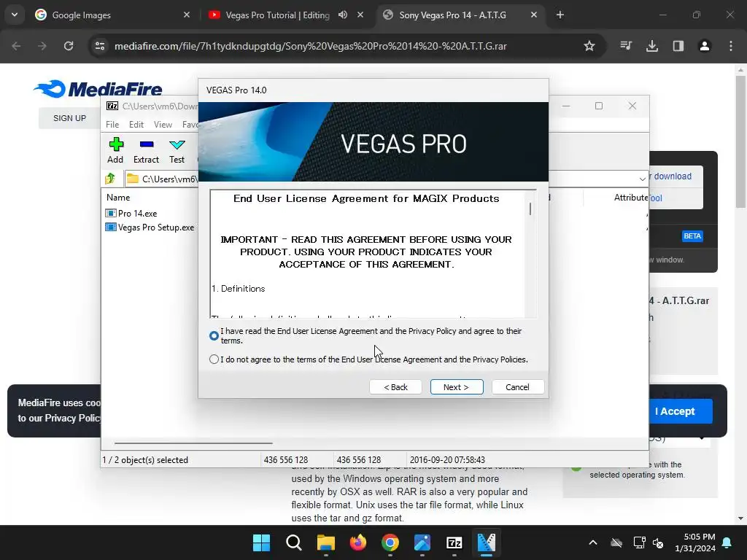Click Back in the VEGAS Pro installer
This screenshot has height=560, width=747.
tap(395, 387)
